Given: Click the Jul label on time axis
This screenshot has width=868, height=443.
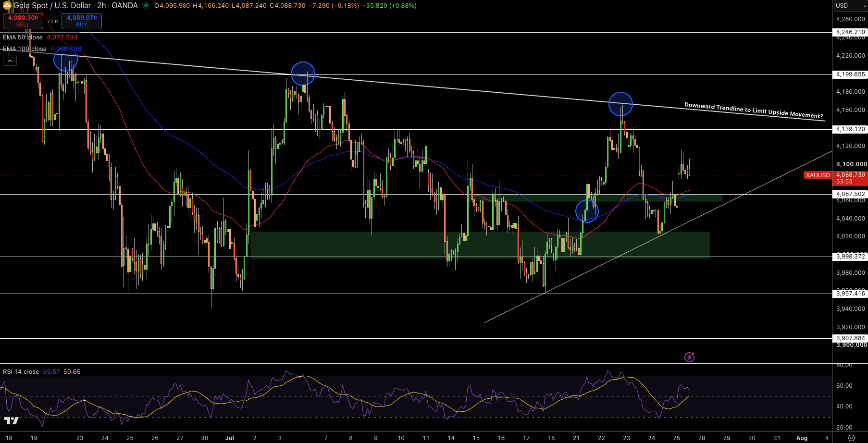Looking at the screenshot, I should [x=230, y=438].
